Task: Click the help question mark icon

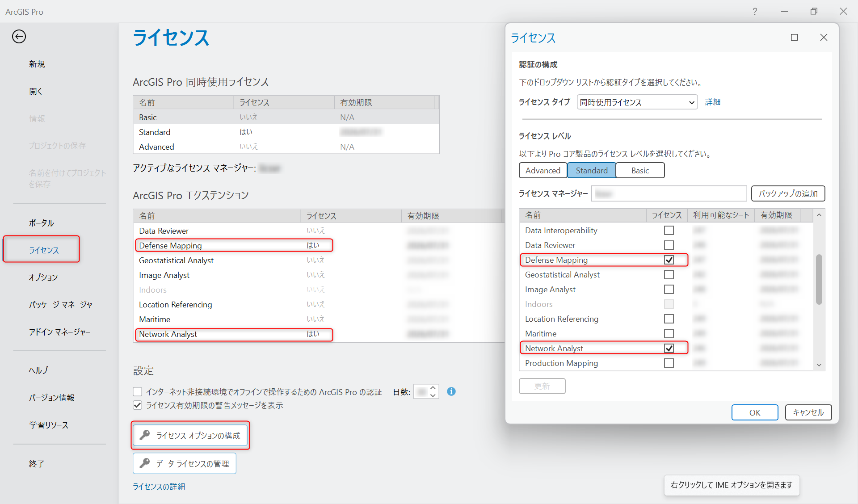Action: (755, 12)
